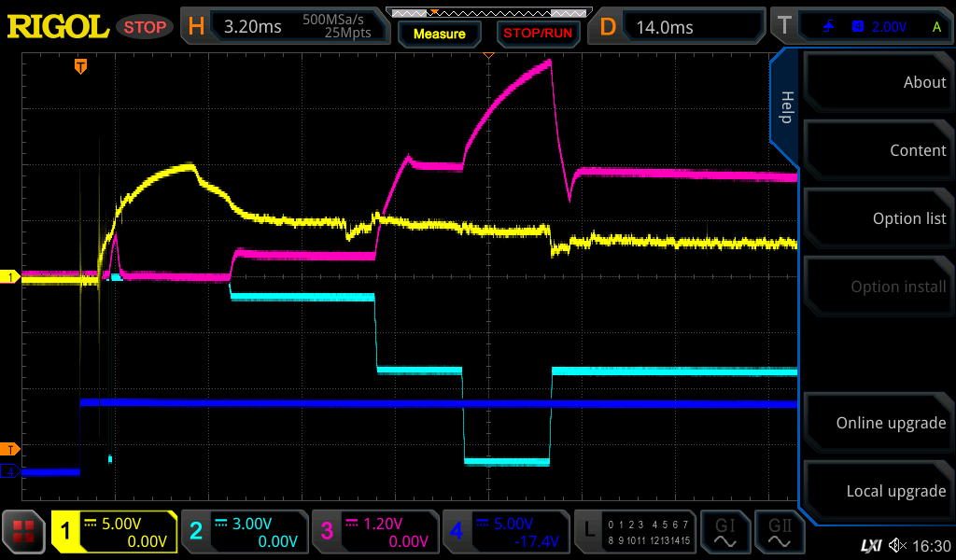Viewport: 956px width, 560px height.
Task: Select the orange trigger position marker at top
Action: point(81,65)
